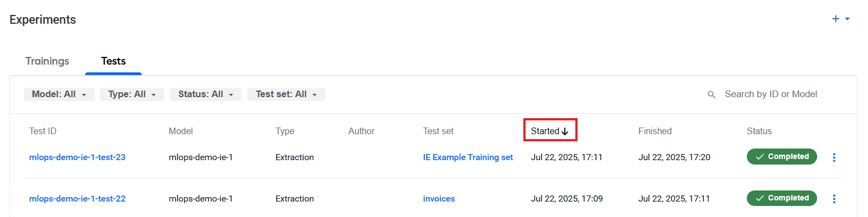Click the search magnifier icon
Screen dimensions: 868x217
[x=711, y=94]
